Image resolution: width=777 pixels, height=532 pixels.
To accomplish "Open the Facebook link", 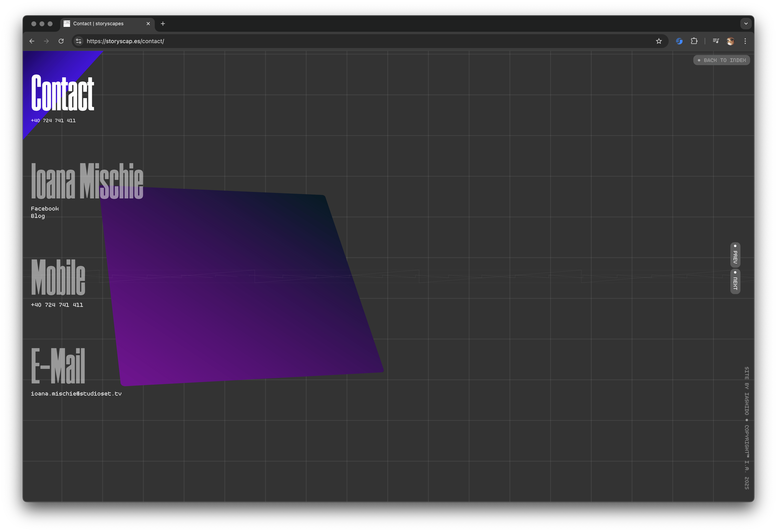I will (45, 209).
